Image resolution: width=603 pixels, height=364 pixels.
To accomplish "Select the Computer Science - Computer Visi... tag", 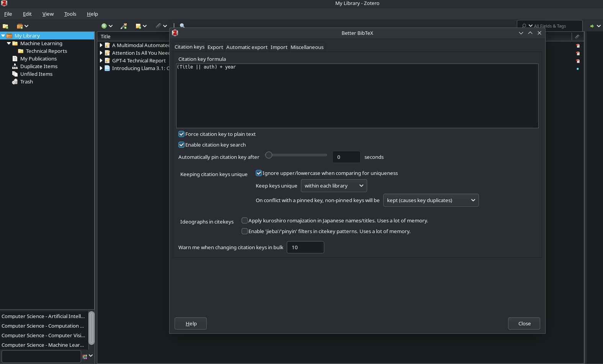I will click(x=43, y=335).
